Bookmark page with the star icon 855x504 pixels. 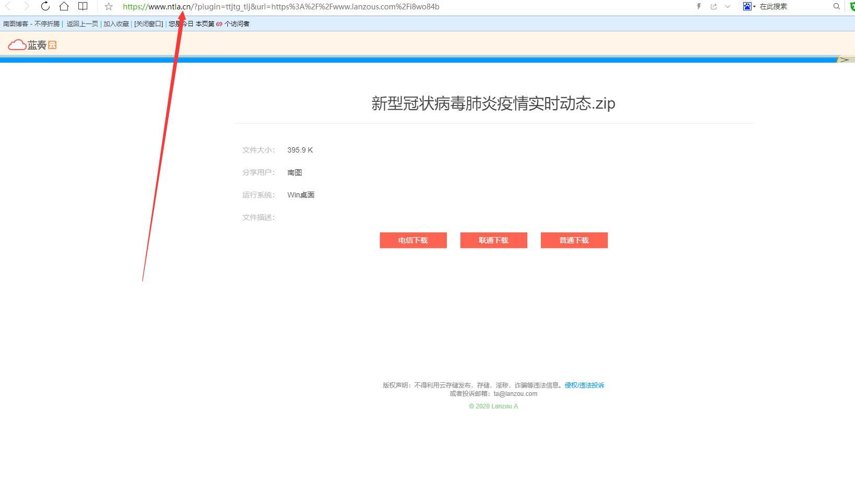pos(109,7)
